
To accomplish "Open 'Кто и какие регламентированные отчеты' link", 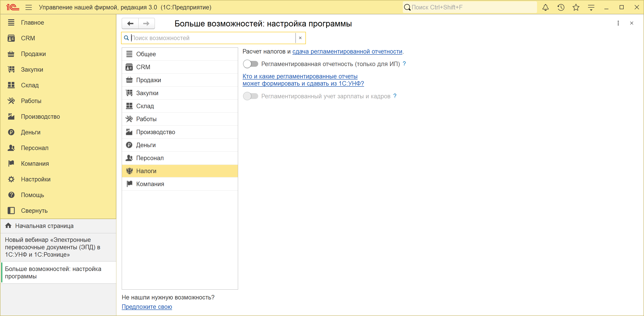I will pyautogui.click(x=303, y=80).
